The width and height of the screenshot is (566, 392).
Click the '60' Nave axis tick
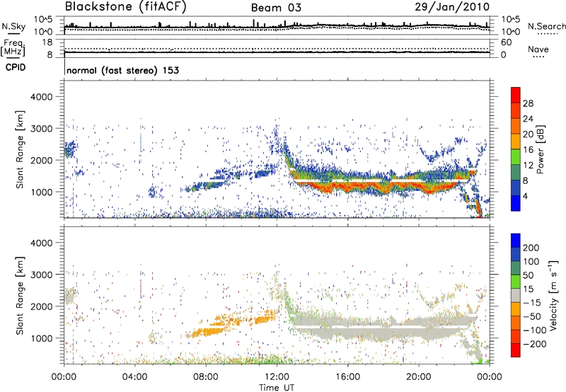(506, 42)
